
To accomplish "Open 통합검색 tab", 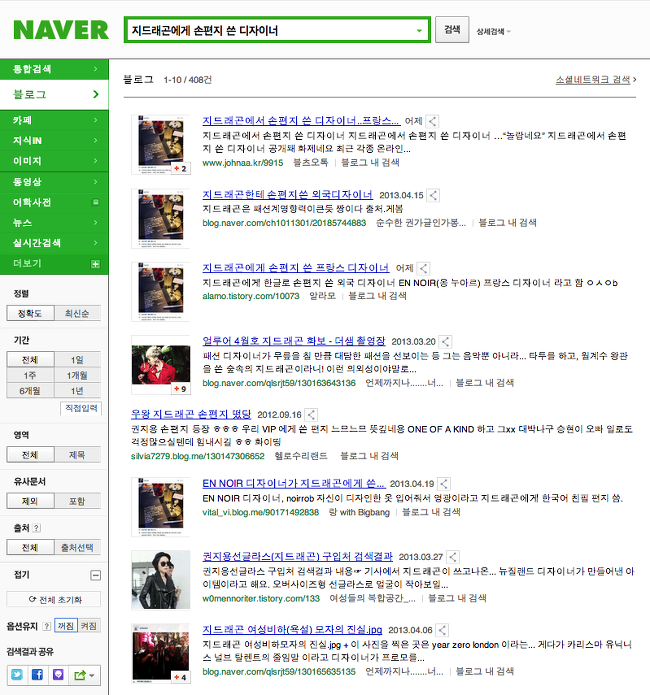I will 54,69.
